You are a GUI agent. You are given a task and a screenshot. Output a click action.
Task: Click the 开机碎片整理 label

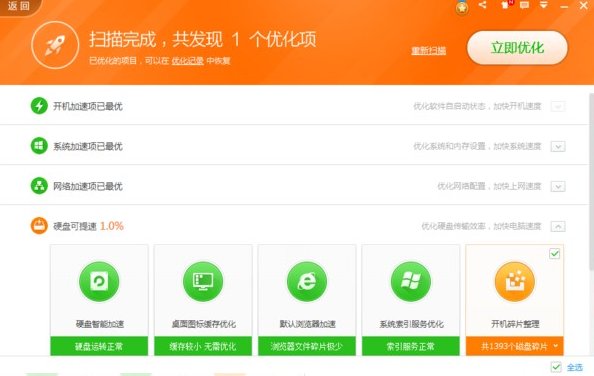point(515,324)
